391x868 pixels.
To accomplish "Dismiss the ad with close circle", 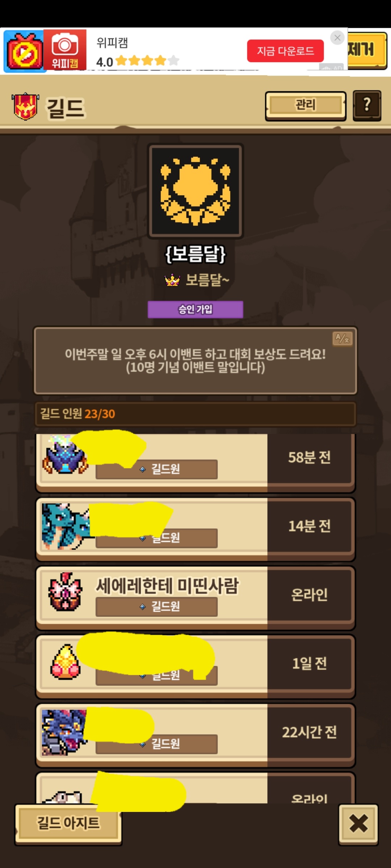I will tap(337, 38).
